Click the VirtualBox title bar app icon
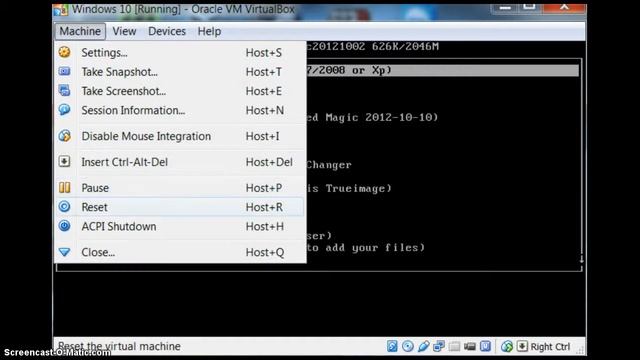The image size is (640, 360). pyautogui.click(x=61, y=10)
